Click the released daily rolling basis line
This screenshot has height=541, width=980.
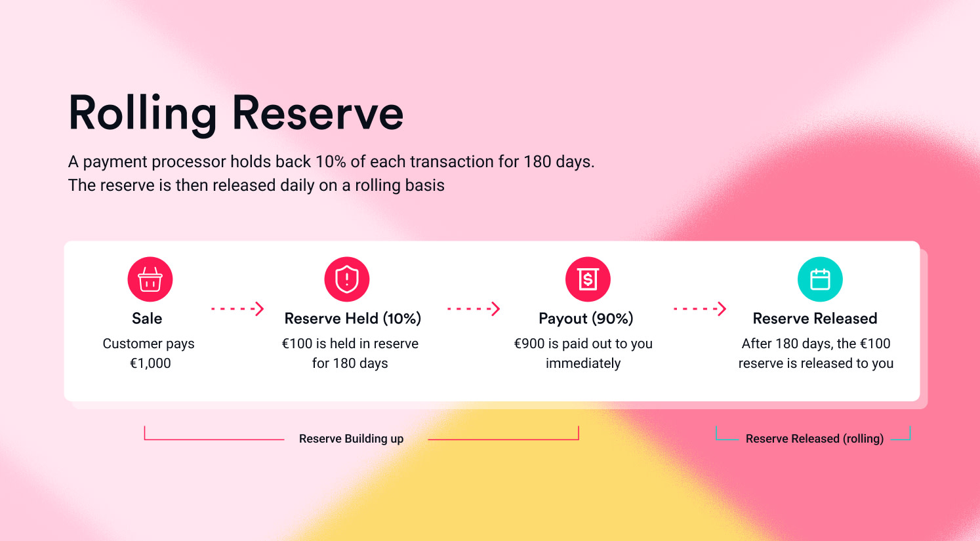point(256,186)
